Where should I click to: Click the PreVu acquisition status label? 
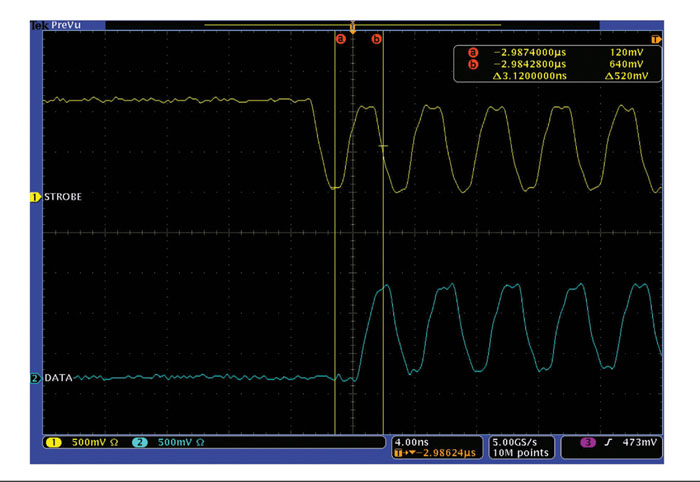coord(68,16)
